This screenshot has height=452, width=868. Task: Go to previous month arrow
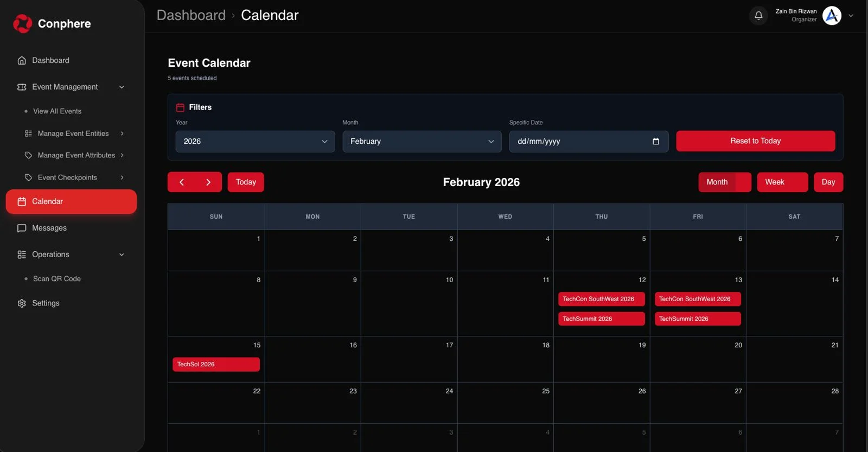tap(182, 182)
